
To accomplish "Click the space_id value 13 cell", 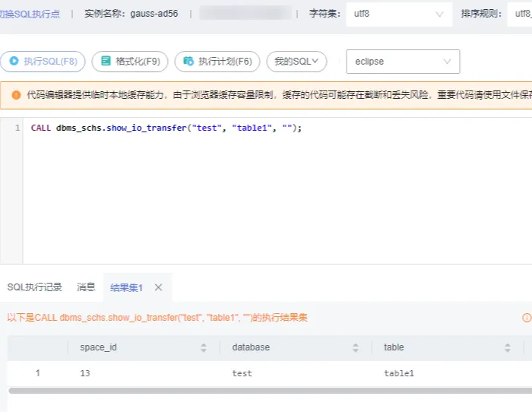I will click(x=85, y=373).
